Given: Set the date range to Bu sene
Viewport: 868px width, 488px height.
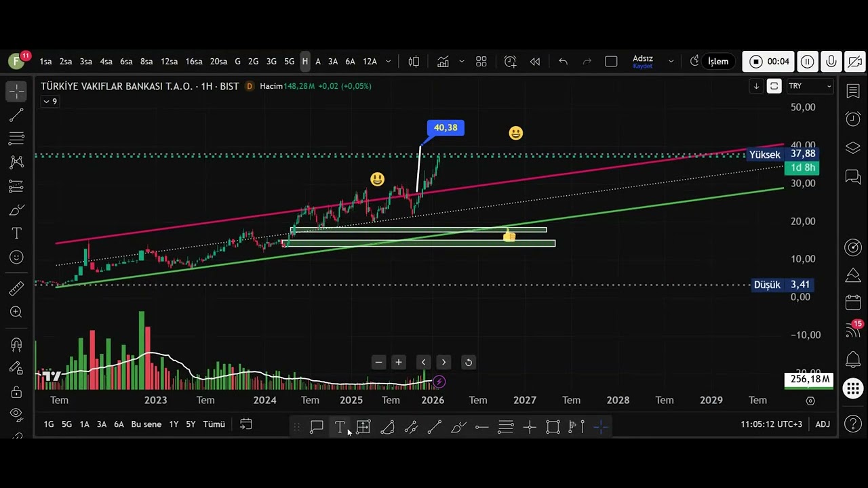Looking at the screenshot, I should click(146, 424).
